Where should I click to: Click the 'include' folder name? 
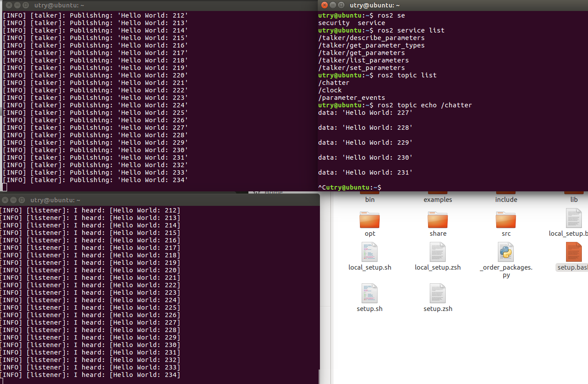point(506,200)
